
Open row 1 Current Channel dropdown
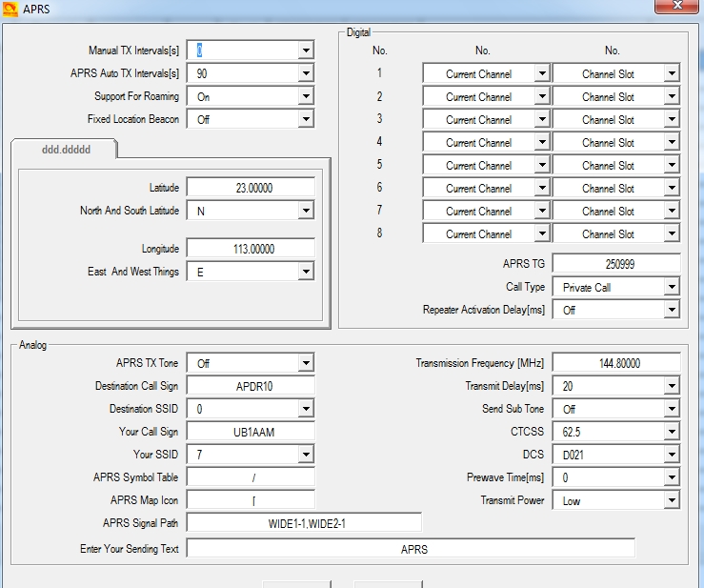coord(541,73)
